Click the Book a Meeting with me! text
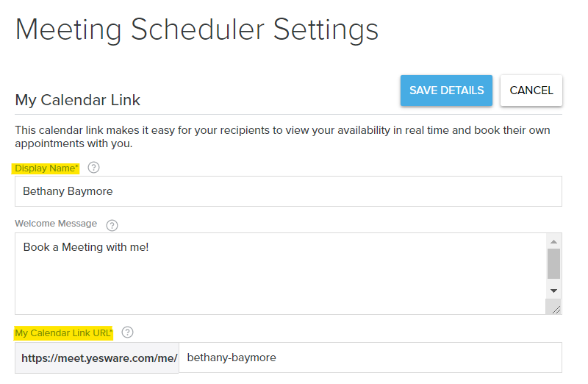The width and height of the screenshot is (588, 384). pyautogui.click(x=86, y=247)
